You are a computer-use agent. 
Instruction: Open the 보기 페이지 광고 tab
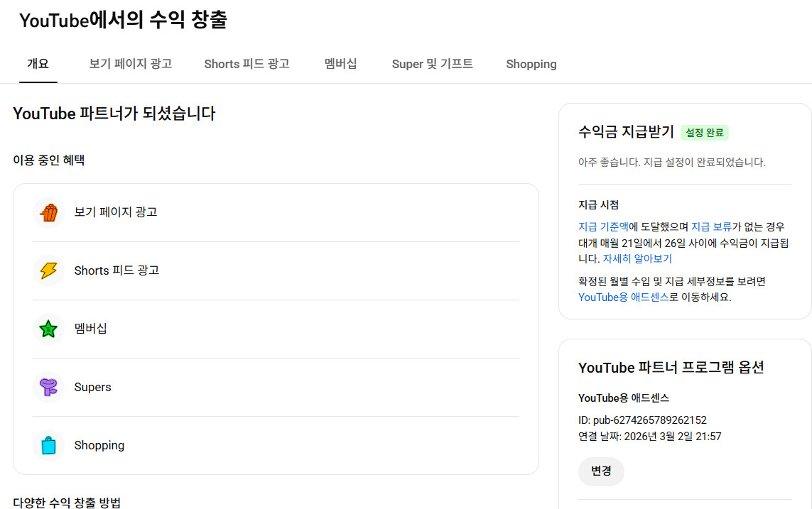(131, 64)
